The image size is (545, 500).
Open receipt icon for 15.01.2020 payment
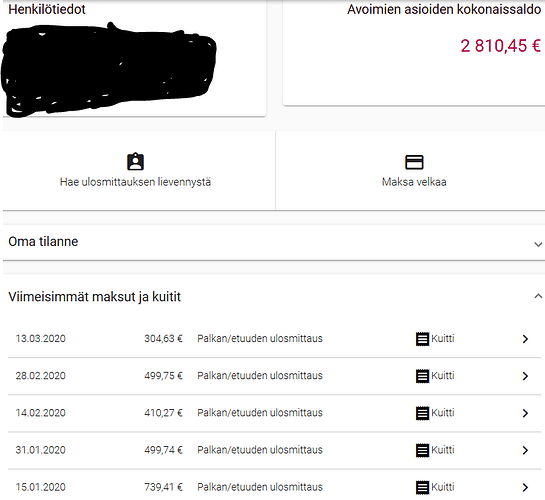pyautogui.click(x=422, y=487)
